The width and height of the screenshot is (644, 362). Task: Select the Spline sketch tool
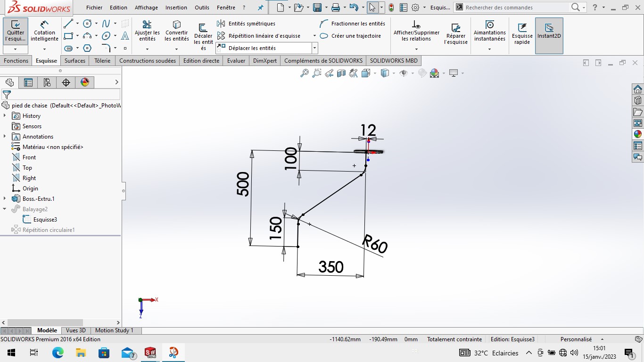[106, 24]
